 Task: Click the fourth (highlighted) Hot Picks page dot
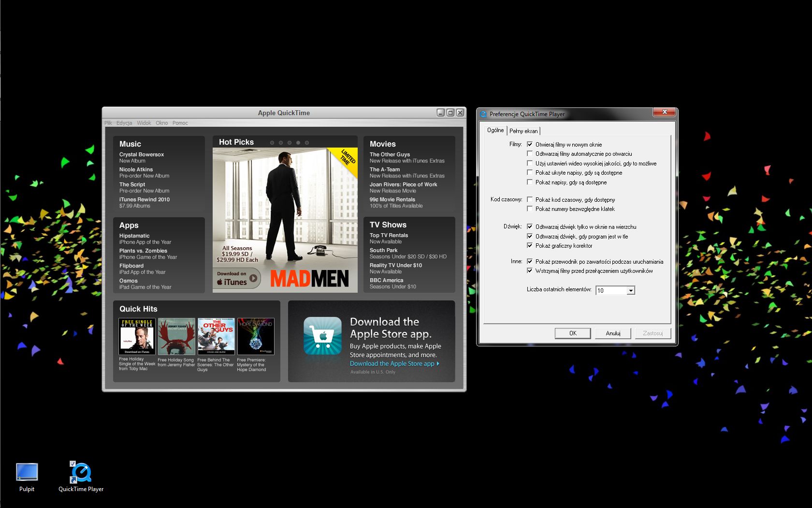click(x=298, y=143)
